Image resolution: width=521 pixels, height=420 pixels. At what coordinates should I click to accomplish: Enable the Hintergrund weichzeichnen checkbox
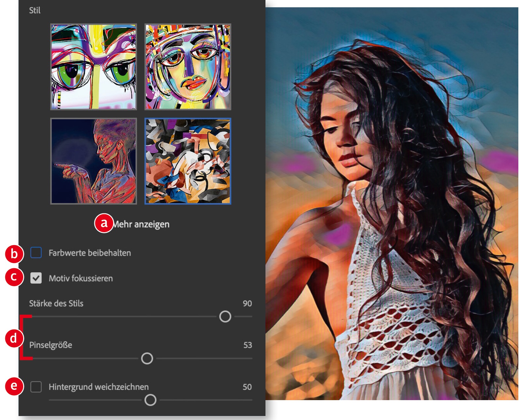click(x=36, y=387)
